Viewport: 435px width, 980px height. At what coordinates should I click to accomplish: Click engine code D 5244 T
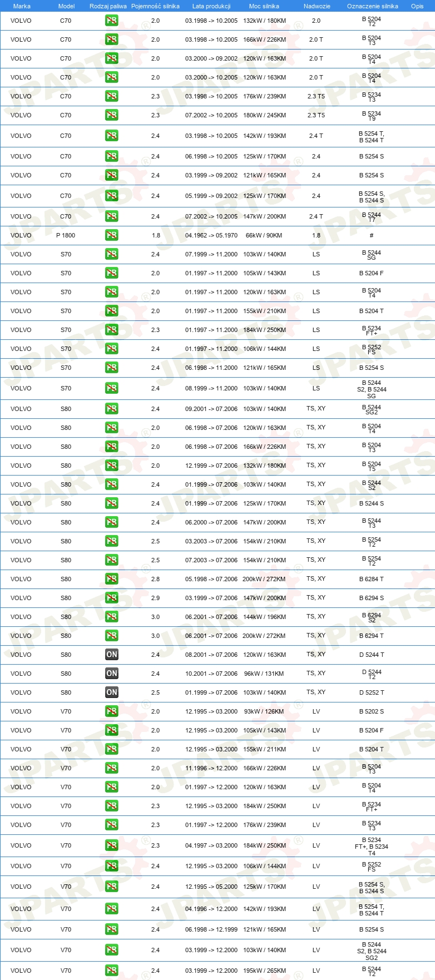click(x=372, y=655)
